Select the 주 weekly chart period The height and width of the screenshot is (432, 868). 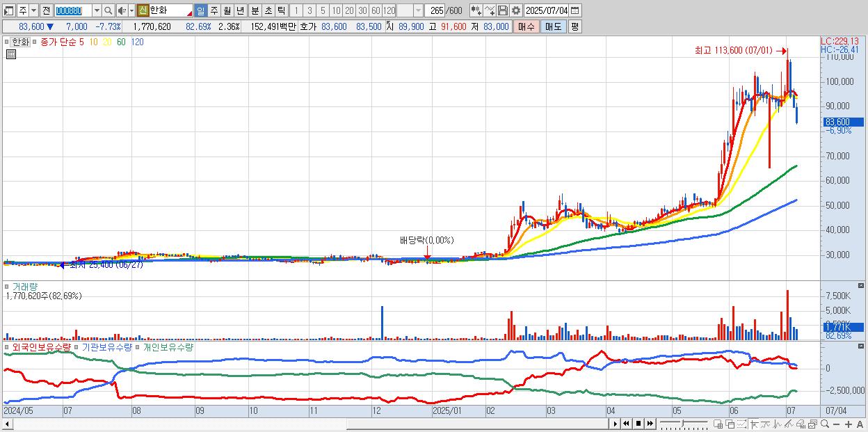coord(214,11)
